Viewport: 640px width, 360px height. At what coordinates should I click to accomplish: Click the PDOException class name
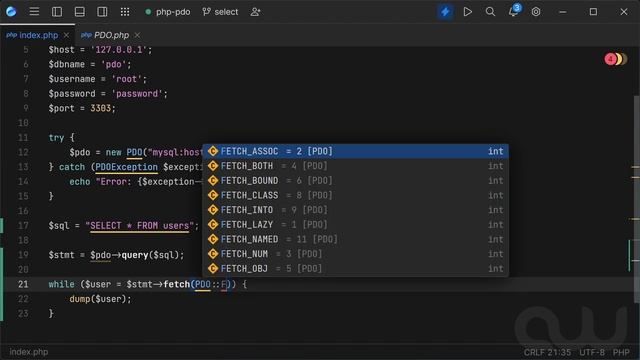pos(126,167)
